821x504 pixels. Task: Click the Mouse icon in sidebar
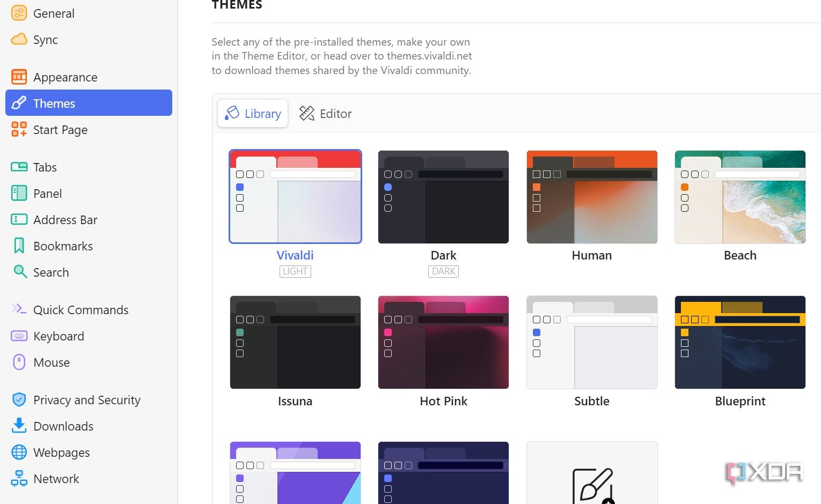tap(19, 362)
